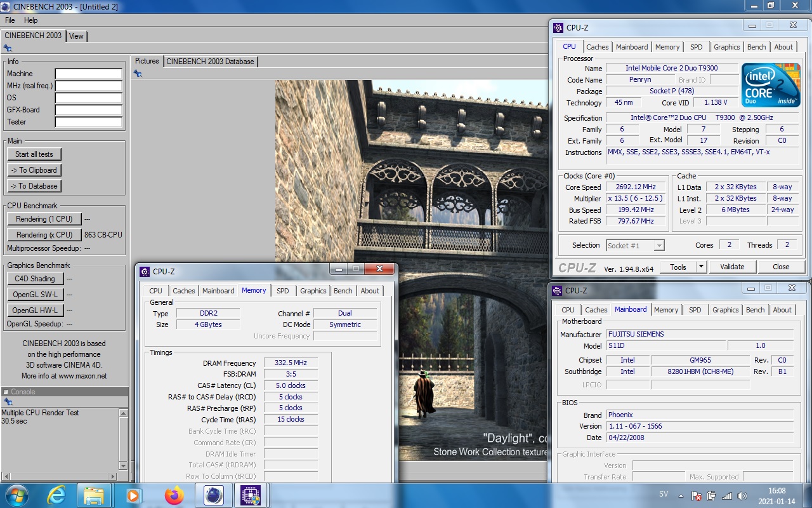This screenshot has width=812, height=508.
Task: Click the network error tray icon
Action: coord(697,496)
